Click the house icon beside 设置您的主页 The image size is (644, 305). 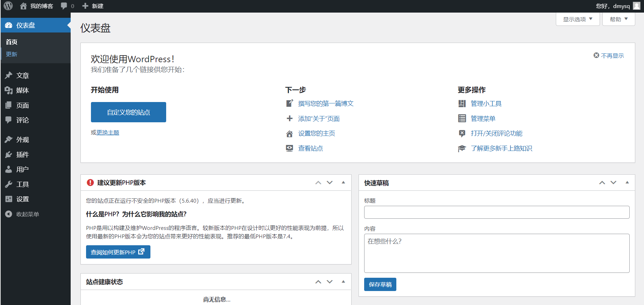[x=290, y=133]
